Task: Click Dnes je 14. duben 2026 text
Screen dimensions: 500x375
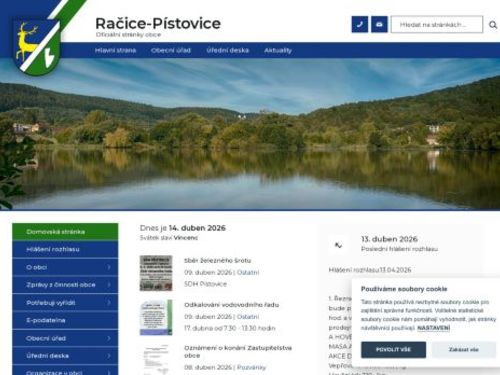Action: click(x=183, y=228)
